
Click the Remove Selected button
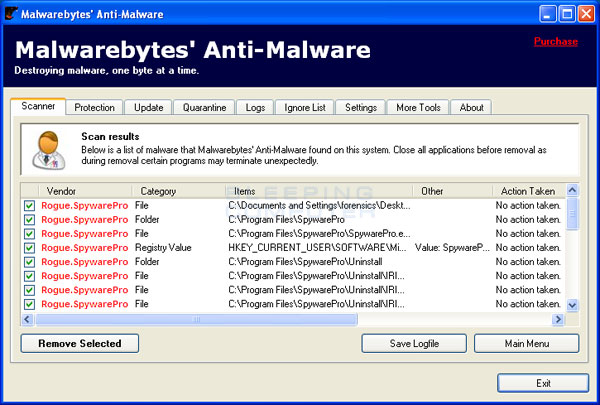(x=80, y=343)
